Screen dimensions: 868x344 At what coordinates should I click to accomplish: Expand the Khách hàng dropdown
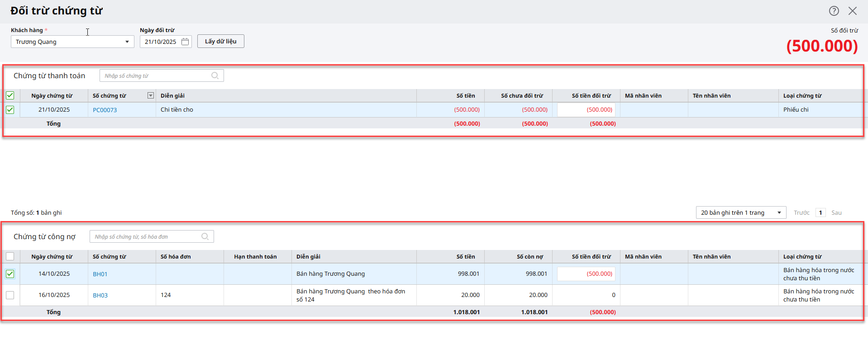(x=127, y=42)
